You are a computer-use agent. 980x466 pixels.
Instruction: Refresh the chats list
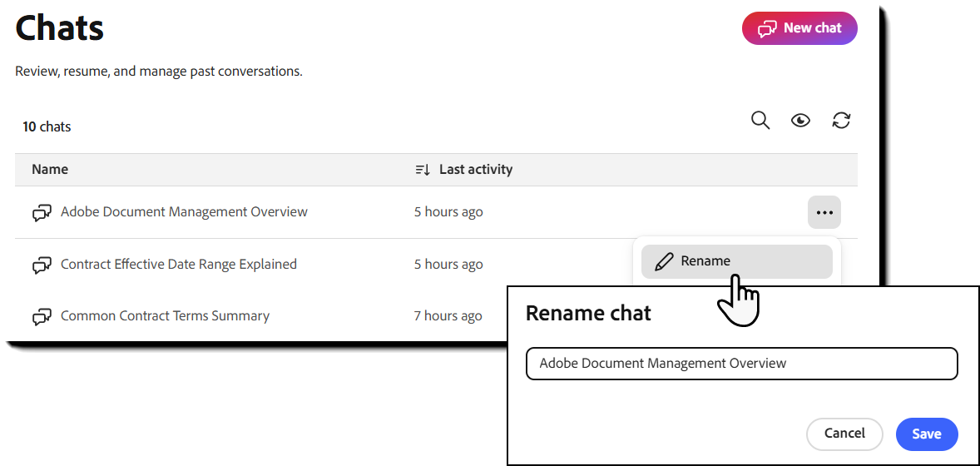pyautogui.click(x=841, y=120)
